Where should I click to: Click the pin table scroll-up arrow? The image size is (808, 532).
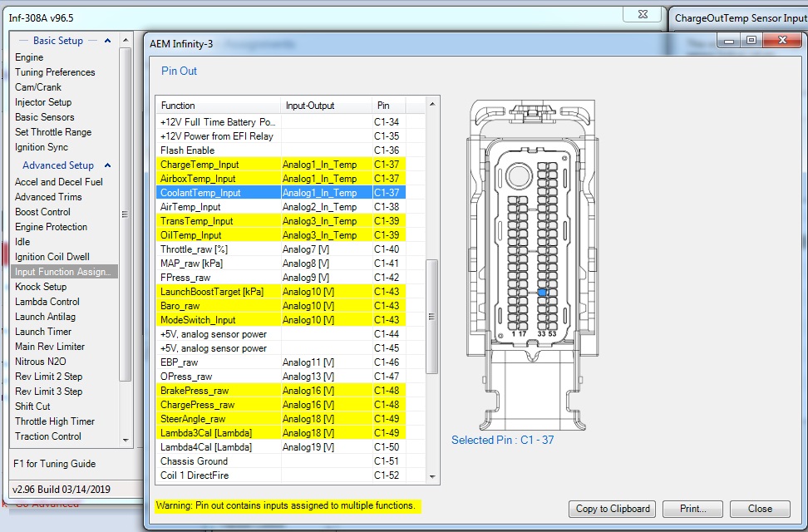coord(432,105)
